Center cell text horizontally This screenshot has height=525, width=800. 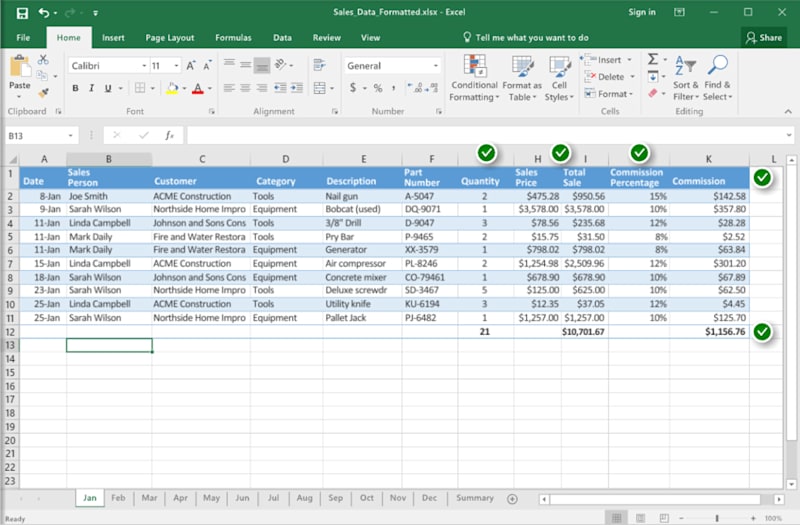pyautogui.click(x=245, y=88)
